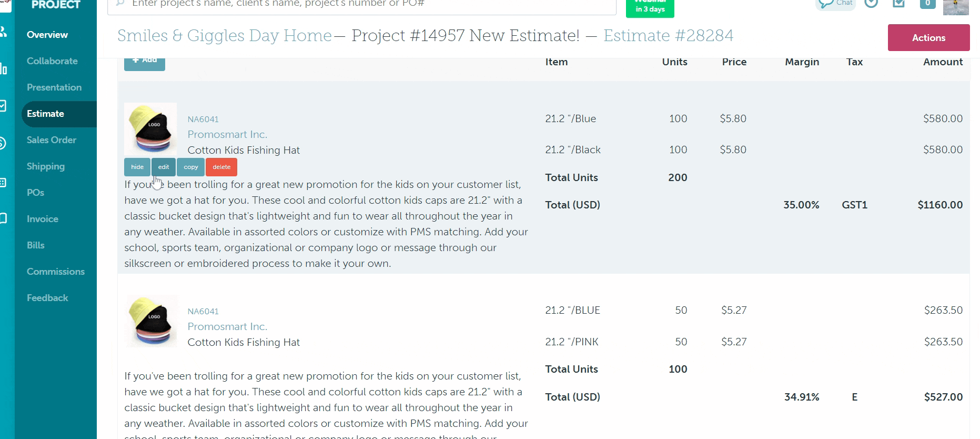This screenshot has width=980, height=439.
Task: Click the 21.2 "/Black item row text
Action: [x=573, y=150]
